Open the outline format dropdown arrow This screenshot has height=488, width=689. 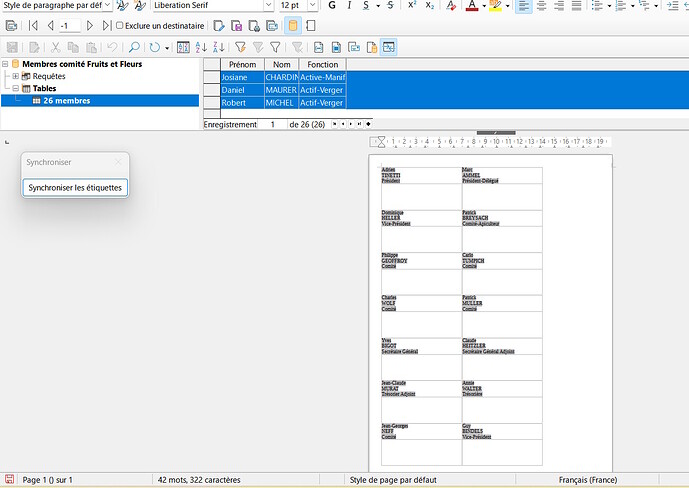pyautogui.click(x=656, y=6)
